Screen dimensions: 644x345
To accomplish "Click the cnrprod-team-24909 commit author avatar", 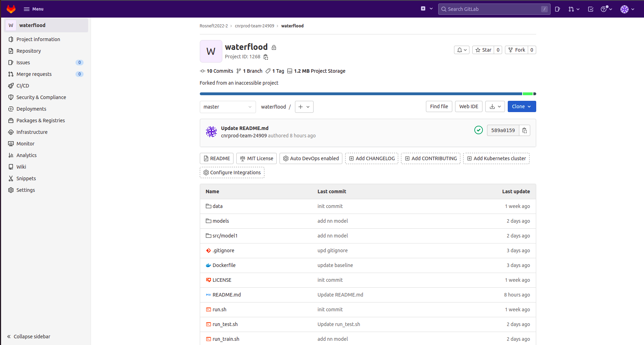I will tap(211, 132).
